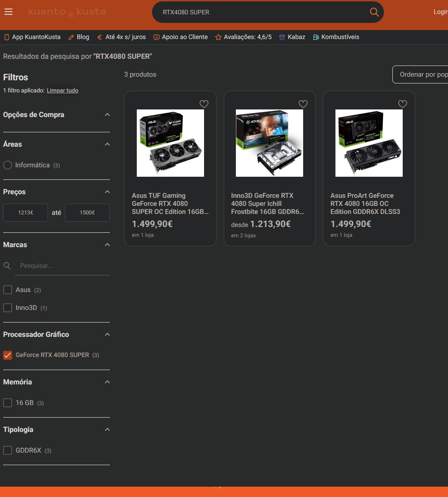Viewport: 448px width, 497px height.
Task: Collapse the Tipologia filter section
Action: pos(108,429)
